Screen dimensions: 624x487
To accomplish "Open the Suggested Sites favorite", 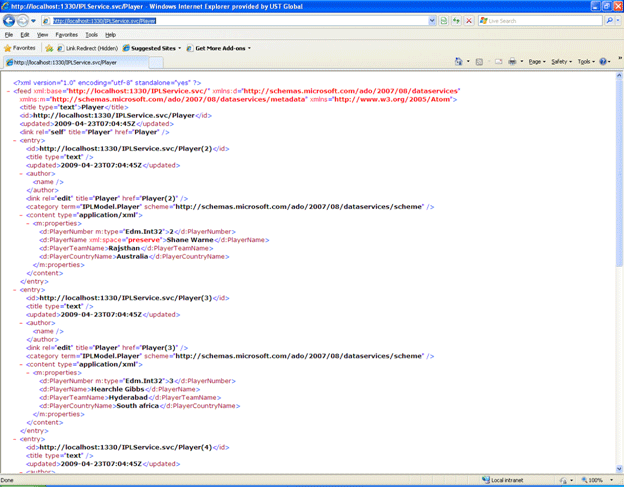I will (152, 48).
